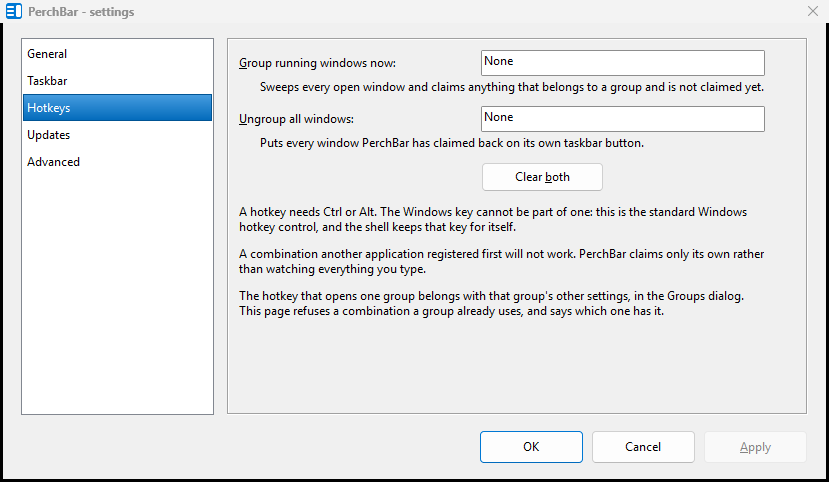This screenshot has height=482, width=829.
Task: Click the 'The hotkey that opens one group' paragraph
Action: [491, 303]
